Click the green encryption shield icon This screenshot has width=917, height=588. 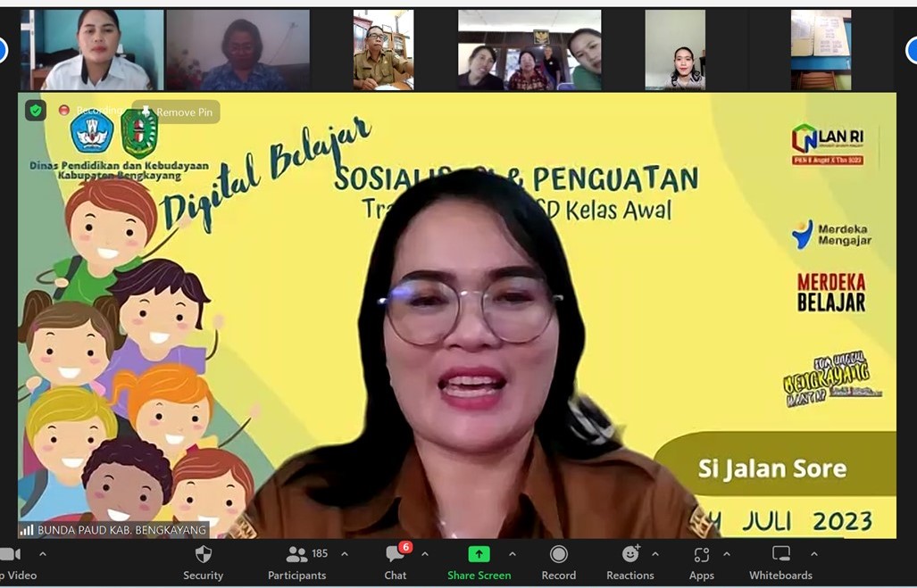[x=36, y=111]
